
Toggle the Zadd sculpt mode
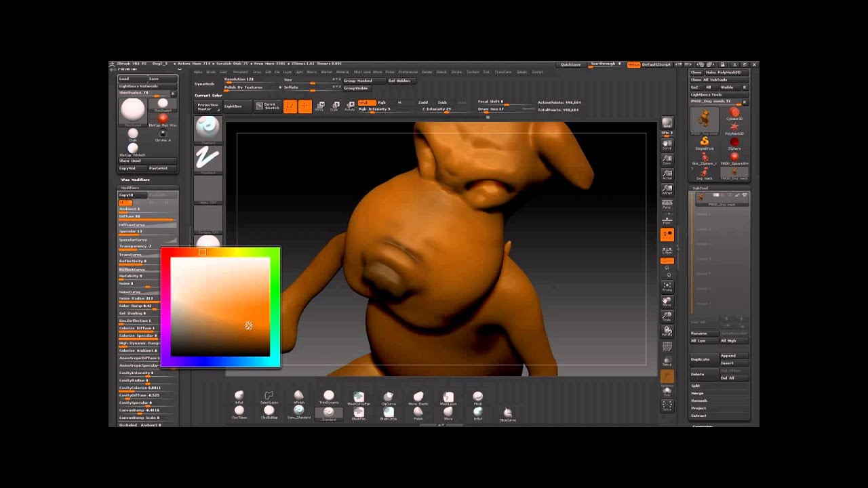tap(423, 102)
